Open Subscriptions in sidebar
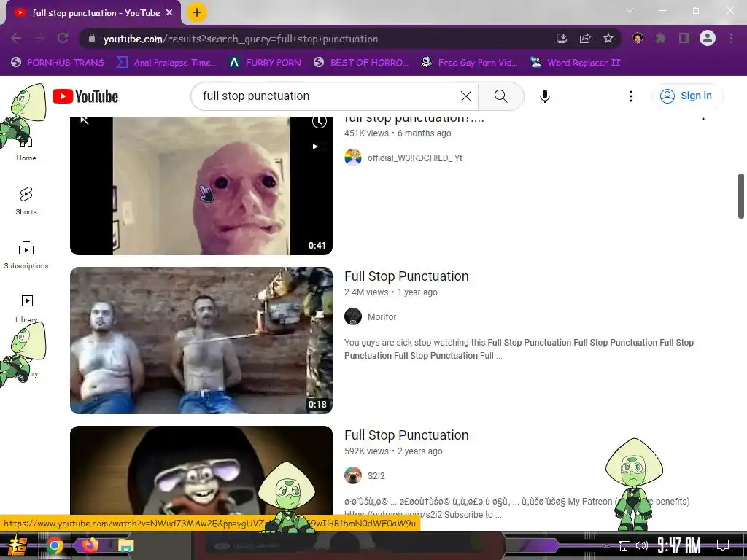The image size is (747, 560). (26, 254)
